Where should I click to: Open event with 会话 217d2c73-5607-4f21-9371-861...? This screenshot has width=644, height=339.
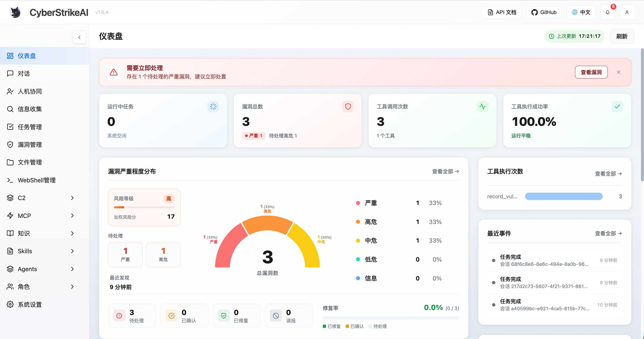[555, 282]
